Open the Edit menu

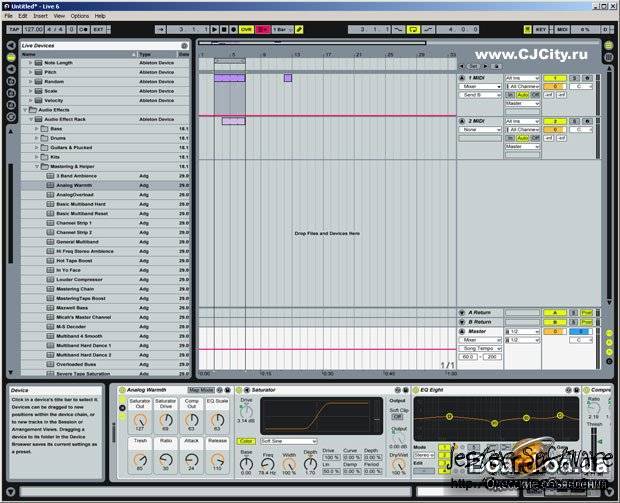click(23, 16)
